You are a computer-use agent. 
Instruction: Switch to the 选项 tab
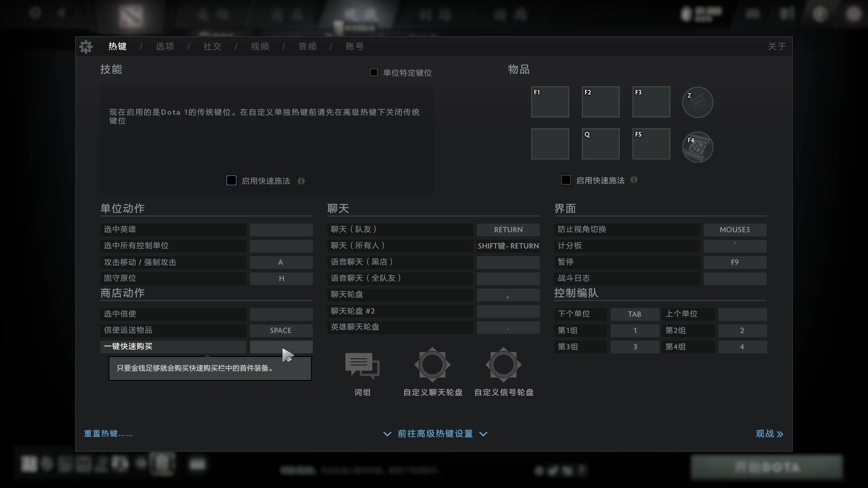pyautogui.click(x=165, y=46)
